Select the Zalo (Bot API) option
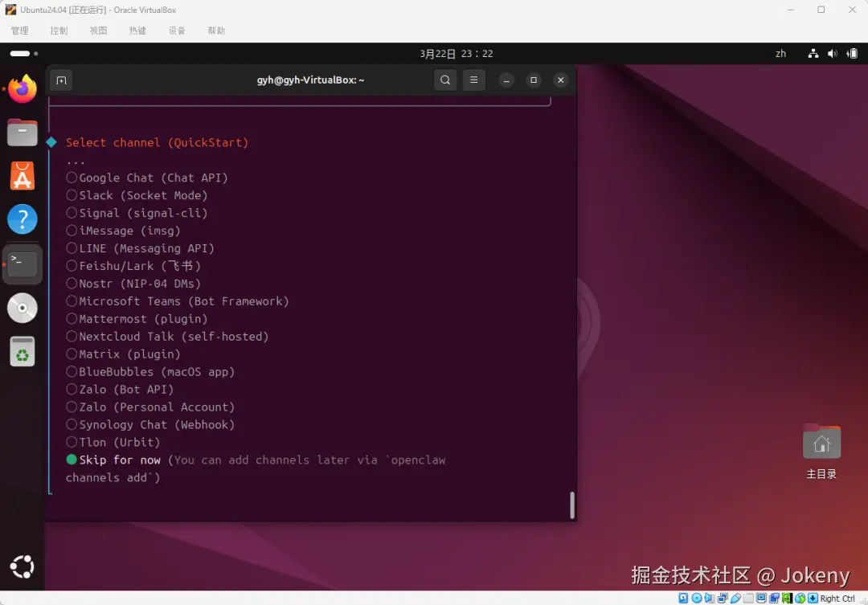 tap(120, 390)
